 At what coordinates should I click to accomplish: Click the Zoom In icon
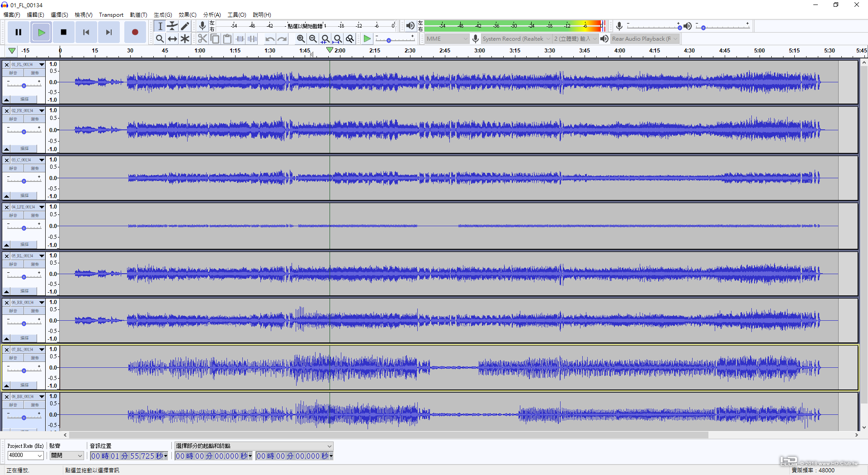click(301, 39)
